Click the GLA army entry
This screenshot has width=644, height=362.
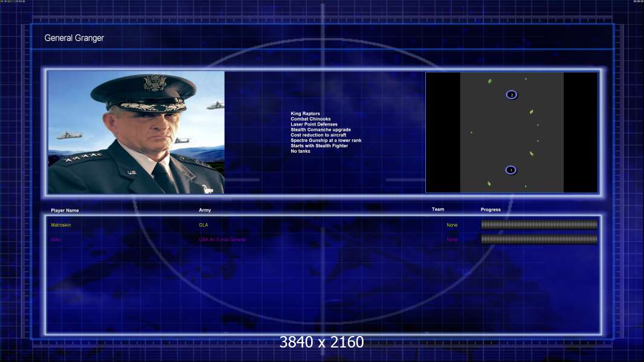(204, 225)
